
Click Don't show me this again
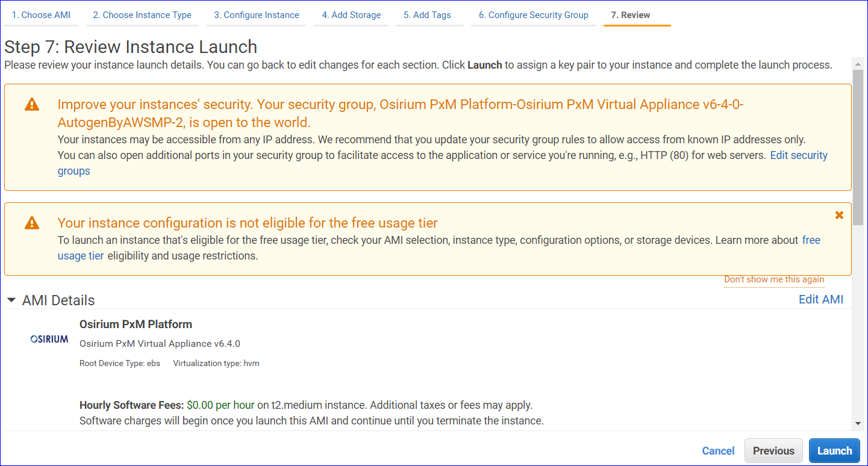pyautogui.click(x=774, y=279)
